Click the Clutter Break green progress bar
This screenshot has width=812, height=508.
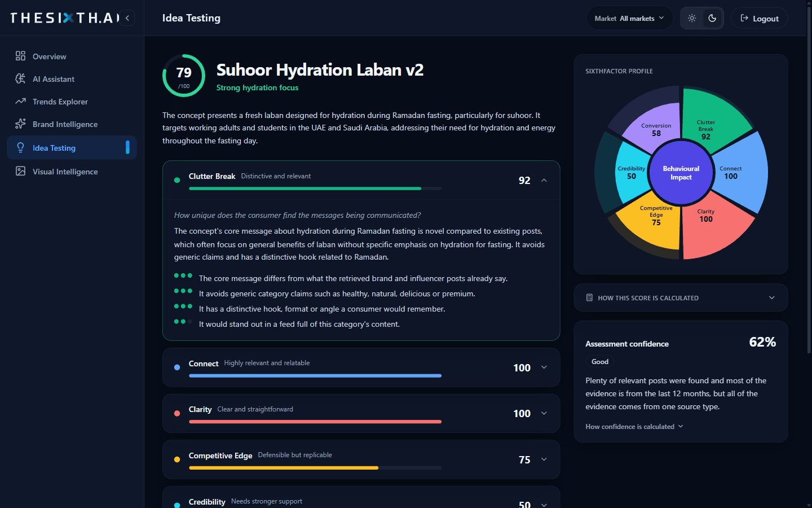click(305, 189)
